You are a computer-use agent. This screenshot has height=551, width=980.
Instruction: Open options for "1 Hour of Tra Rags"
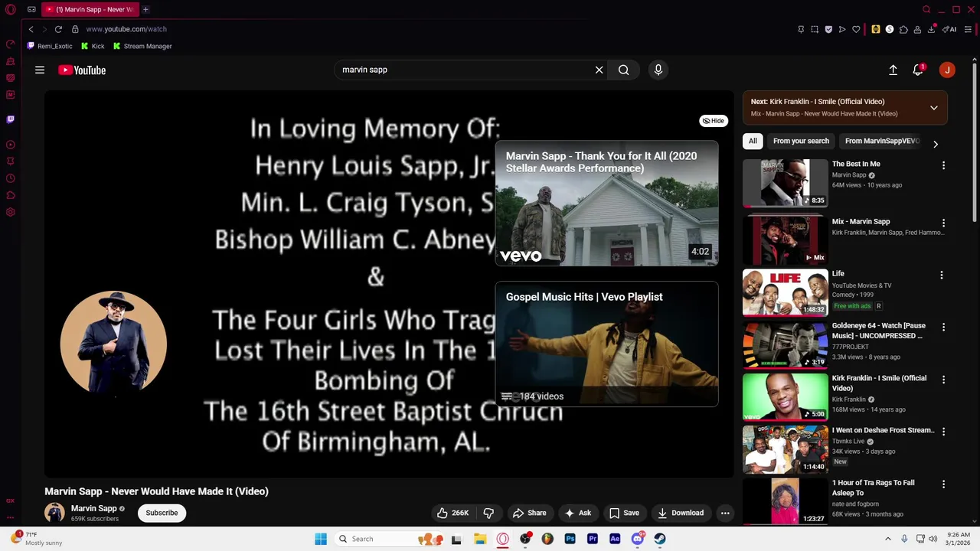click(943, 484)
